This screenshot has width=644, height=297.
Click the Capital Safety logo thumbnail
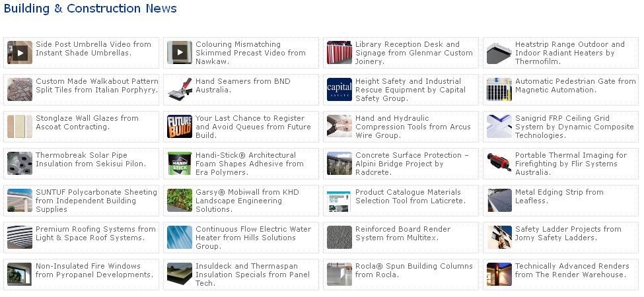[x=340, y=89]
